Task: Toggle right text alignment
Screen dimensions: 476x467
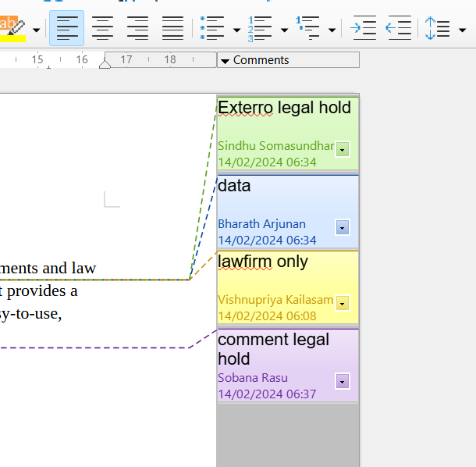Action: (137, 29)
